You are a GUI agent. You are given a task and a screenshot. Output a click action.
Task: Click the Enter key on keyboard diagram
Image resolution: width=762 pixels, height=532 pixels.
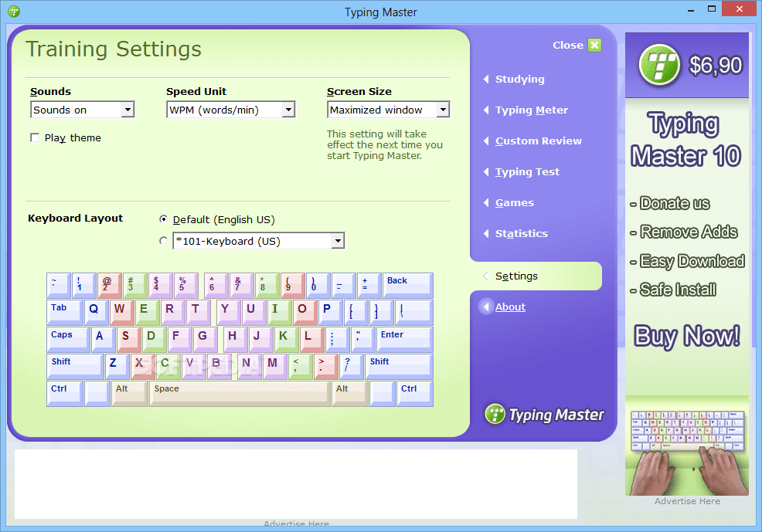click(x=404, y=339)
